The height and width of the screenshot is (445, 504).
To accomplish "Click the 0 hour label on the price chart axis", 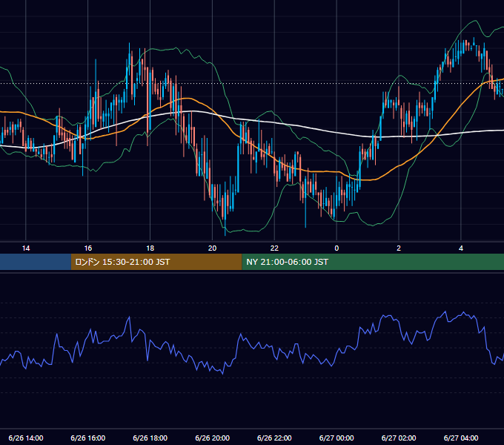I will 336,248.
